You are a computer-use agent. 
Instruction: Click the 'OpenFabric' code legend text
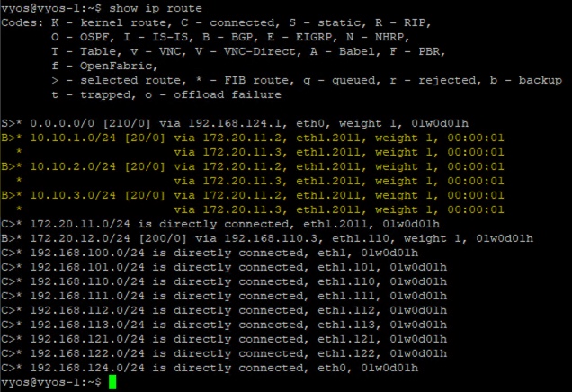pos(116,66)
